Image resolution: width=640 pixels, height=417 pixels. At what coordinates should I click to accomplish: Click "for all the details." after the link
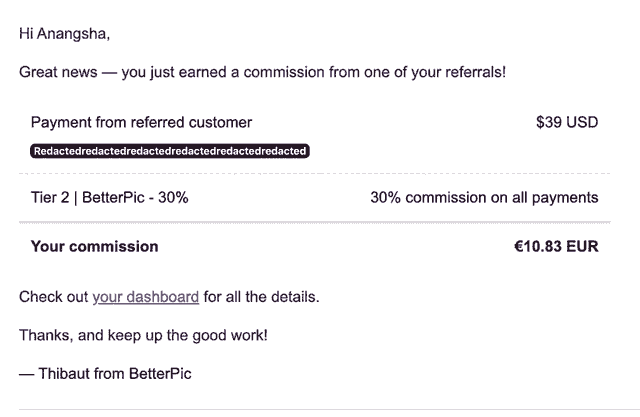coord(260,297)
